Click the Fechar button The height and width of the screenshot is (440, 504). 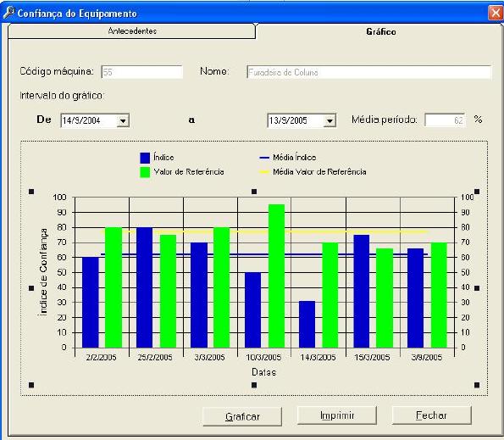tap(431, 415)
